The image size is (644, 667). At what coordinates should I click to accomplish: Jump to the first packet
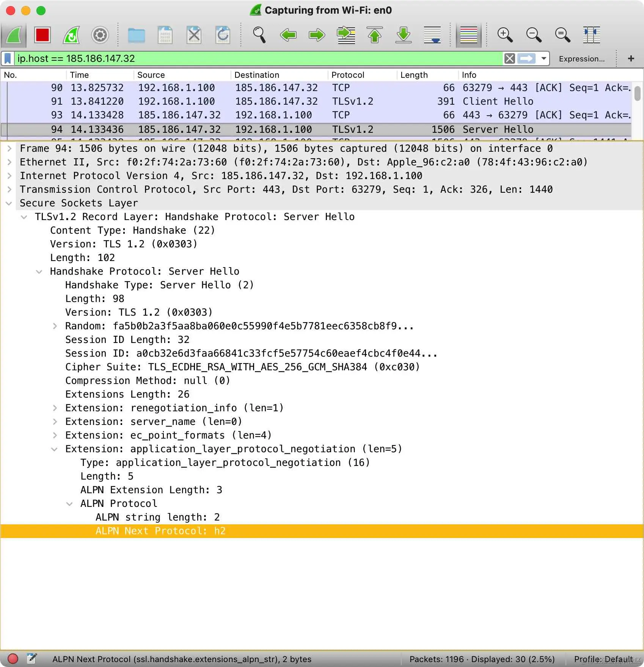click(375, 35)
